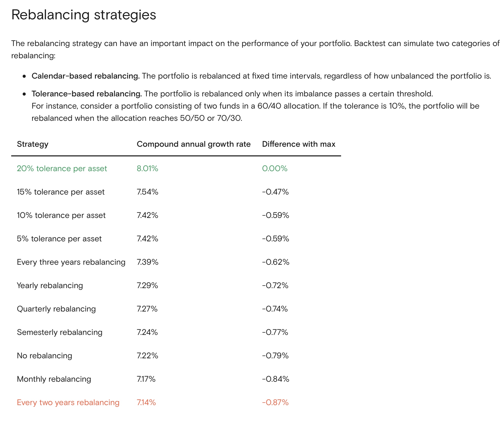Viewport: 504px width, 444px height.
Task: Click the Difference with max column header
Action: click(x=299, y=144)
